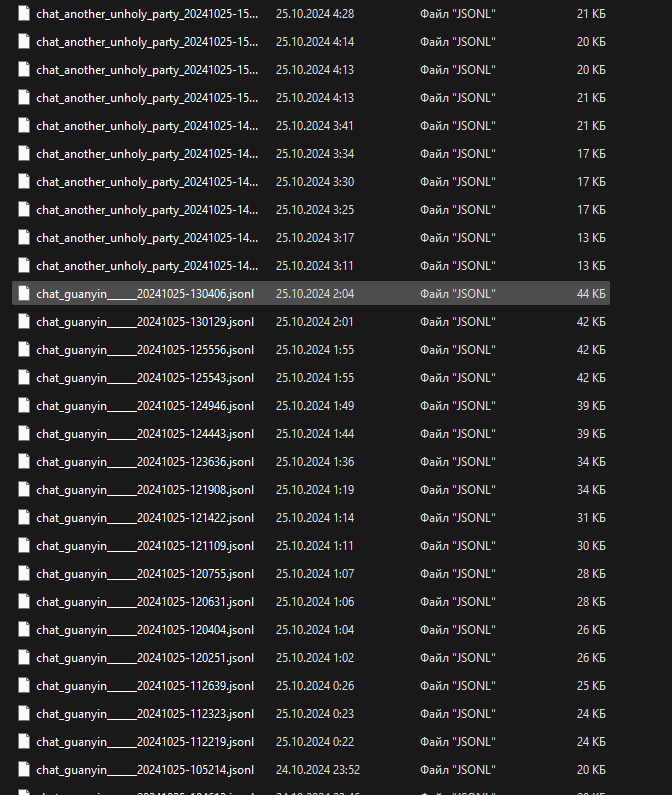
Task: Click the file name chat_guanyin 20241025-112219.jsonl
Action: point(145,742)
